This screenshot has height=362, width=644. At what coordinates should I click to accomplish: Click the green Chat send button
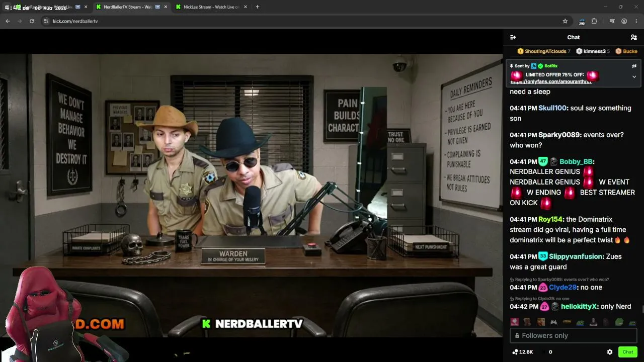tap(627, 352)
